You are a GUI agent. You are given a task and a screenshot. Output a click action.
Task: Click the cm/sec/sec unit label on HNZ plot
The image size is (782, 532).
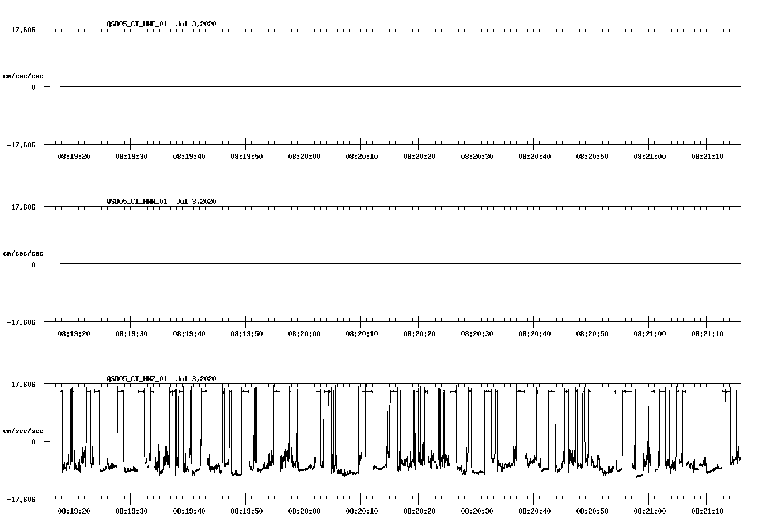coord(23,431)
